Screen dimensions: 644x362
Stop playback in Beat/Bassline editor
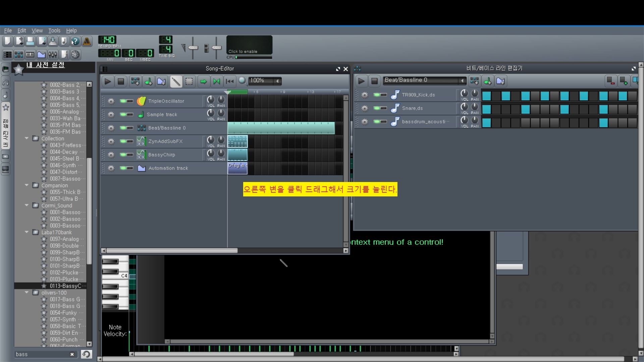click(x=374, y=81)
